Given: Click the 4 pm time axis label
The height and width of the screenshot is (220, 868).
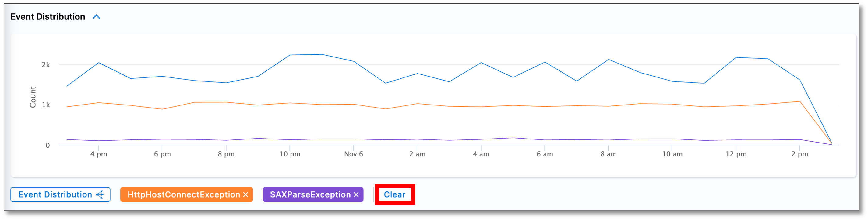Looking at the screenshot, I should (98, 154).
